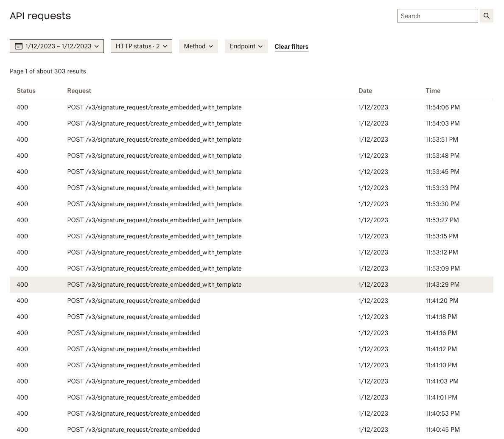Screen dimensions: 504x439
Task: Sort by the Date column header
Action: [x=365, y=90]
